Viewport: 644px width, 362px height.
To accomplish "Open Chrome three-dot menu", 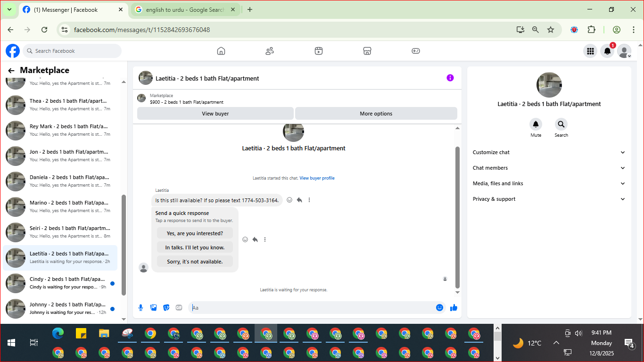I will (634, 30).
